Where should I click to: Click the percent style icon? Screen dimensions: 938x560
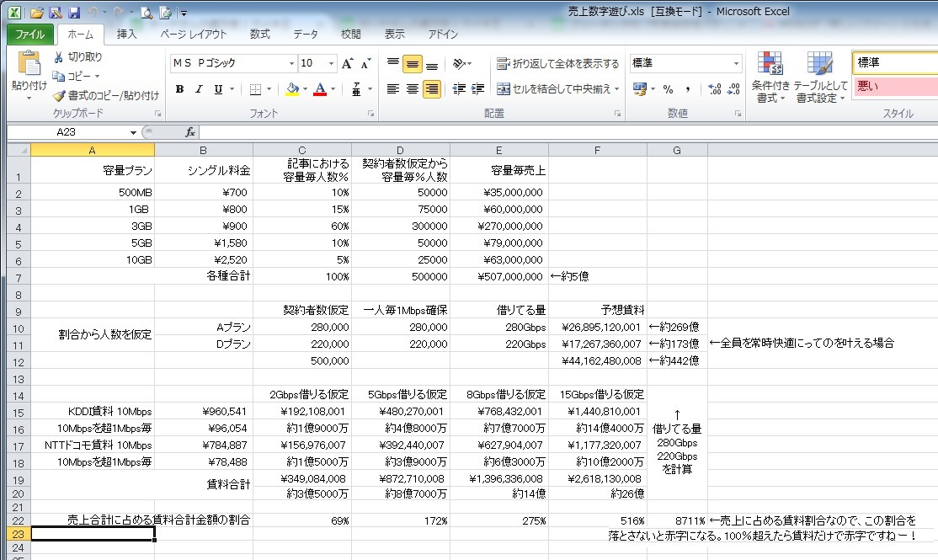click(668, 89)
